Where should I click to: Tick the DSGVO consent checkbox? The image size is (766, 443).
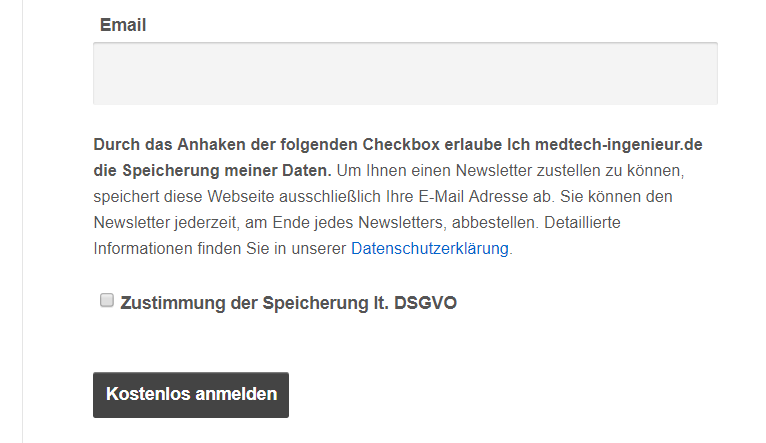coord(107,300)
